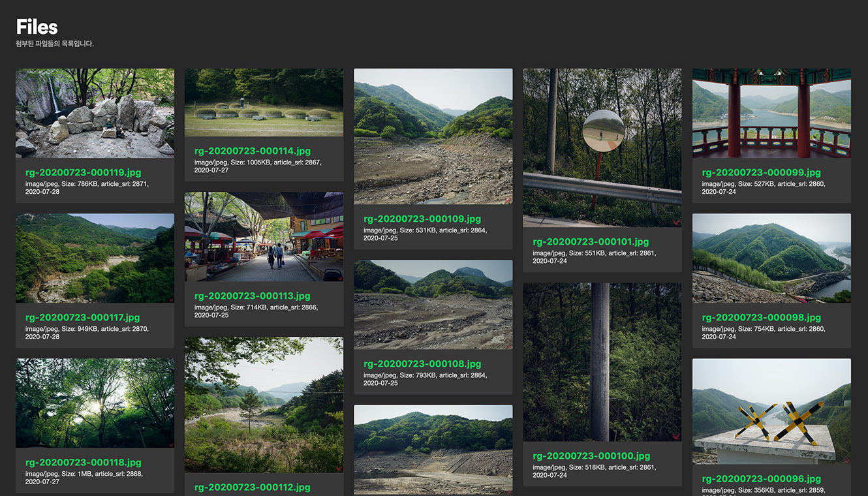Image resolution: width=868 pixels, height=496 pixels.
Task: Select the grassy burial mounds thumbnail
Action: (x=264, y=102)
